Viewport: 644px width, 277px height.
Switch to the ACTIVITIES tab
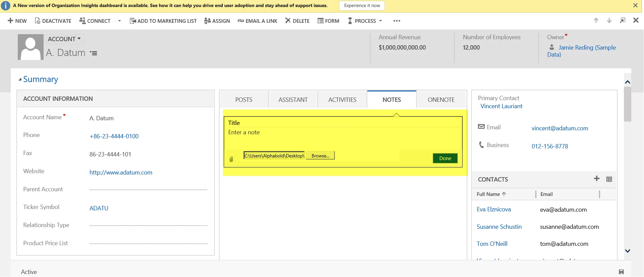point(342,99)
